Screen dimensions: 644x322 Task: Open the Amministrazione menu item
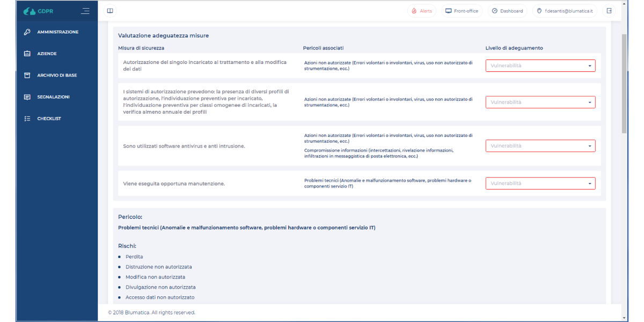click(57, 32)
